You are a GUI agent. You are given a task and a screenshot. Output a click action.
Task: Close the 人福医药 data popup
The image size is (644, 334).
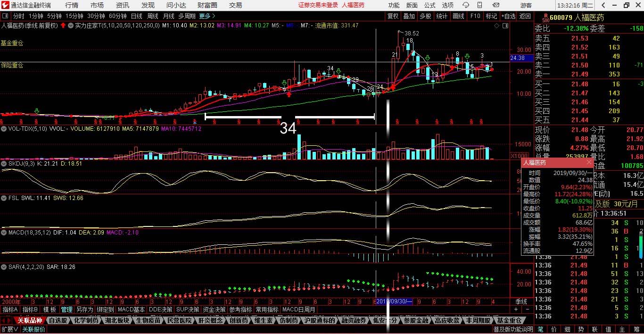point(589,162)
